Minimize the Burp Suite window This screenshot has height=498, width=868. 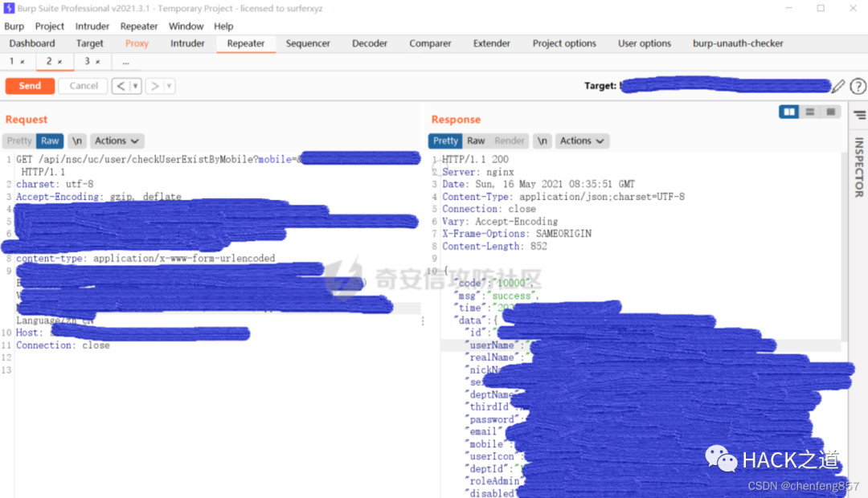tap(789, 8)
